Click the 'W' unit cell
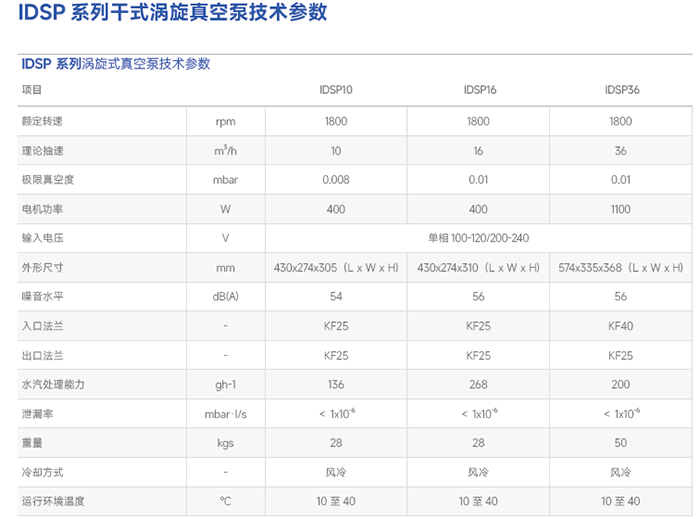The height and width of the screenshot is (519, 700). (x=225, y=209)
